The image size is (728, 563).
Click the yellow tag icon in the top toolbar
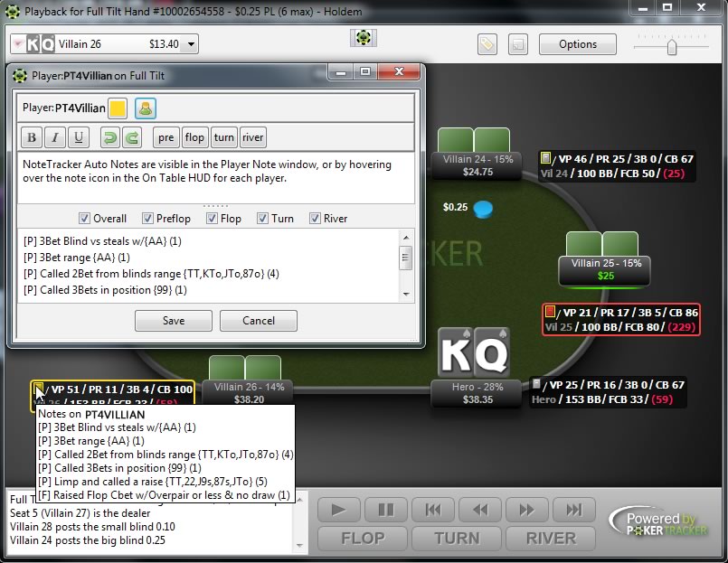coord(487,44)
